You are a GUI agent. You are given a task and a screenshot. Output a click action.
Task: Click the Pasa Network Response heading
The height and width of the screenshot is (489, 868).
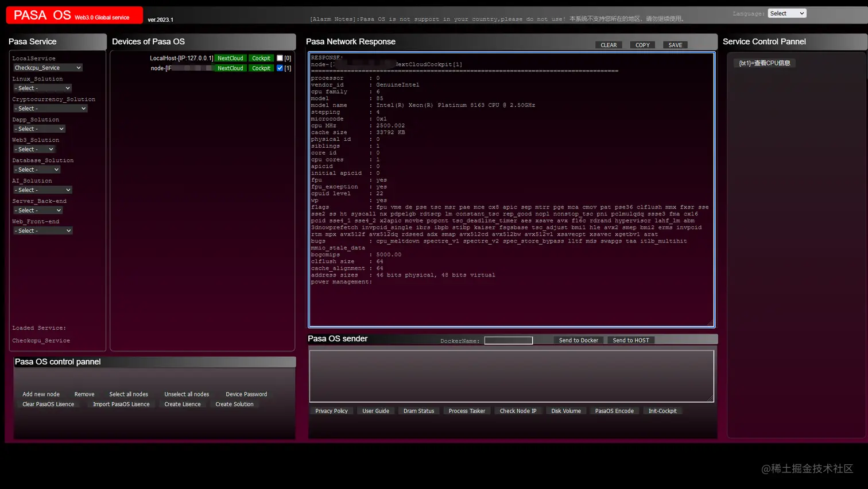tap(351, 41)
